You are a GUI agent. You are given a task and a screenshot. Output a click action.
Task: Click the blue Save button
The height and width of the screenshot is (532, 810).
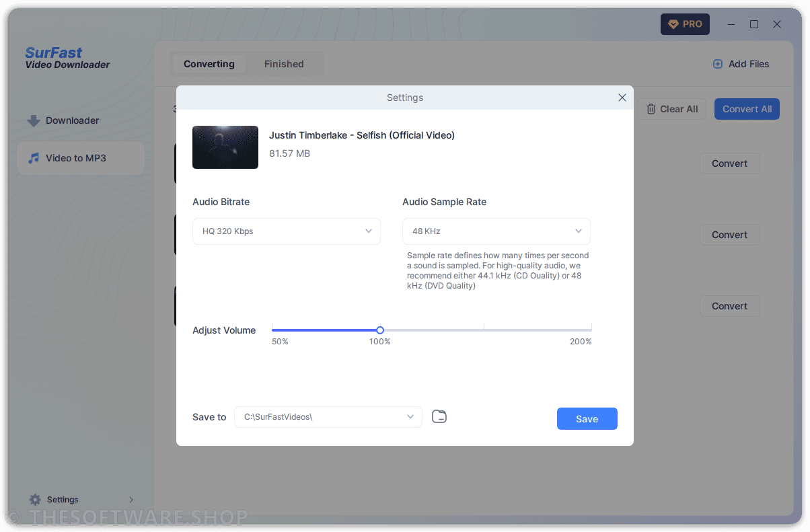(587, 418)
